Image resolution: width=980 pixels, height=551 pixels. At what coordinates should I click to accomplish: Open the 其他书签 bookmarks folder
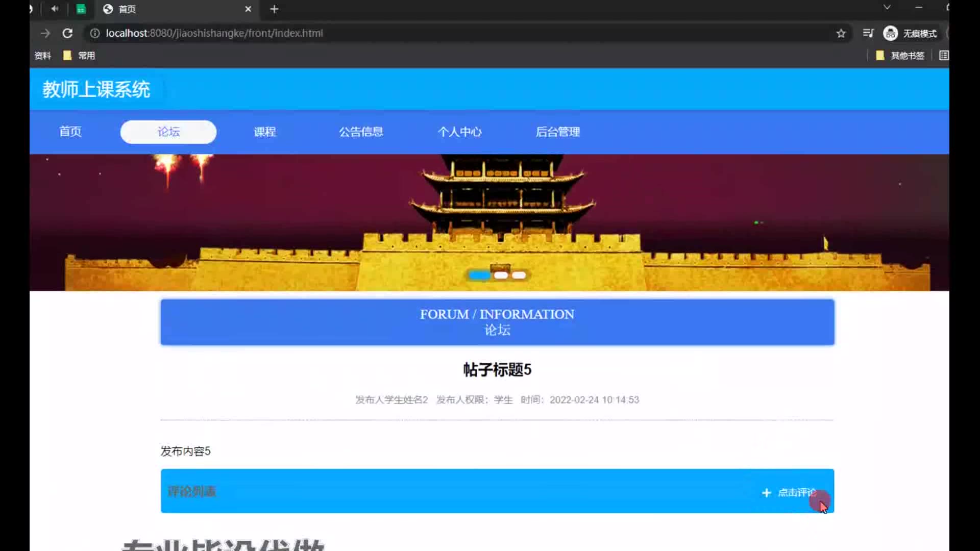pyautogui.click(x=900, y=56)
